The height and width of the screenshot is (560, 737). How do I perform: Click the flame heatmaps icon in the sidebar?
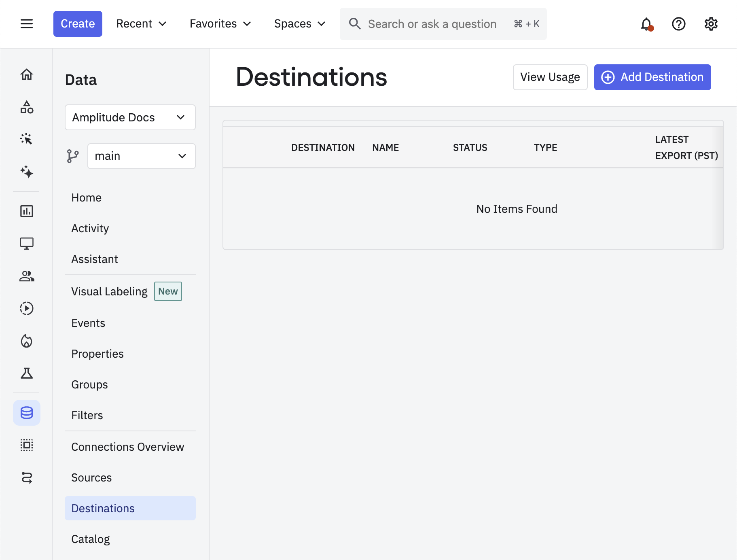(x=26, y=341)
